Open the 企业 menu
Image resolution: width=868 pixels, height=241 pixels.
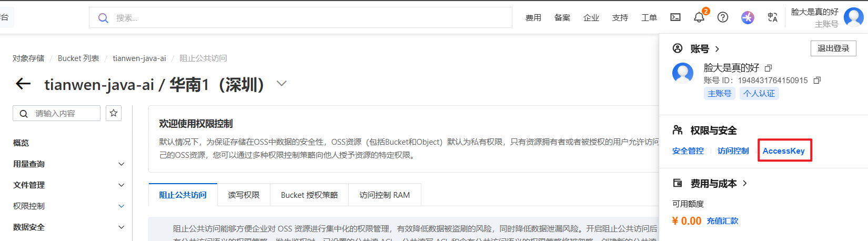591,18
